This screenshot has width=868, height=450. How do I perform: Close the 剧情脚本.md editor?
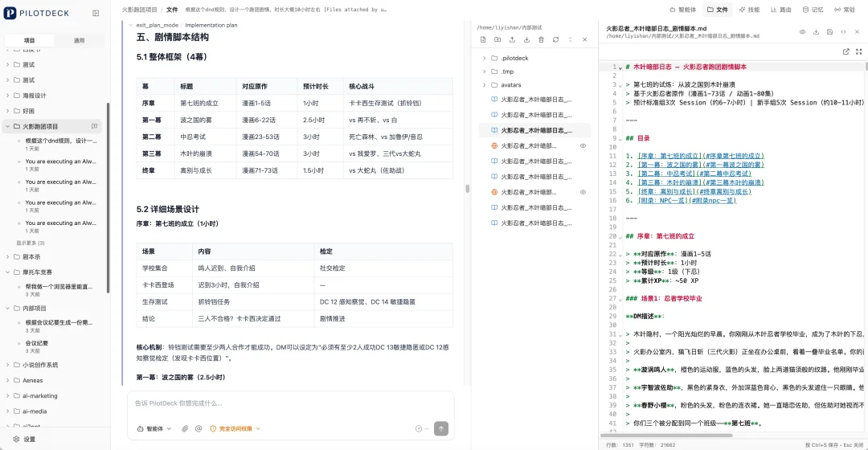pyautogui.click(x=857, y=32)
